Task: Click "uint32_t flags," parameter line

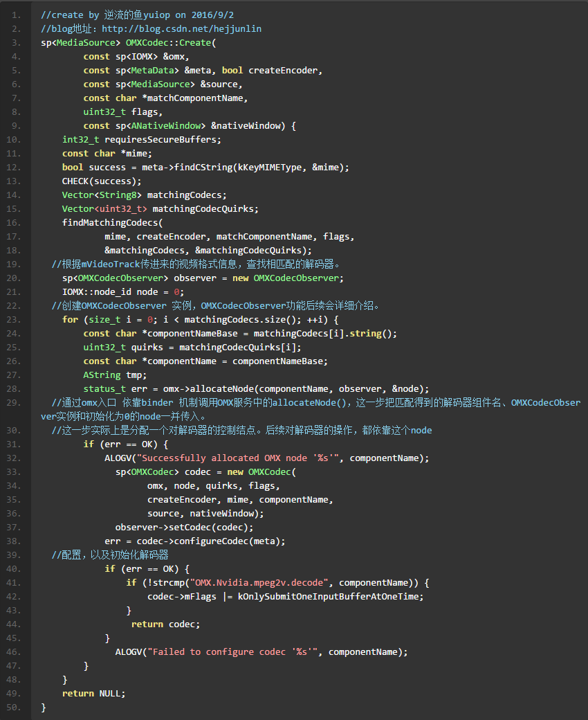Action: (x=123, y=111)
